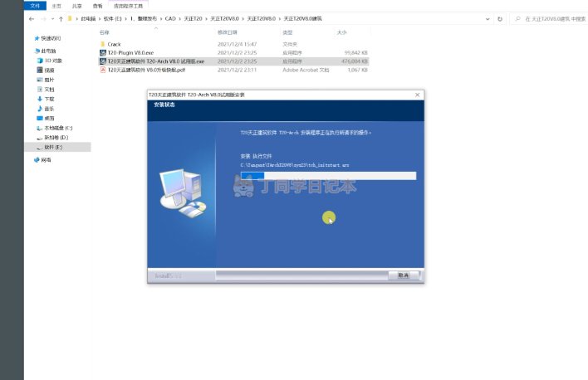Select 此电脑 in the navigation pane
Image resolution: width=588 pixels, height=380 pixels.
[x=48, y=51]
